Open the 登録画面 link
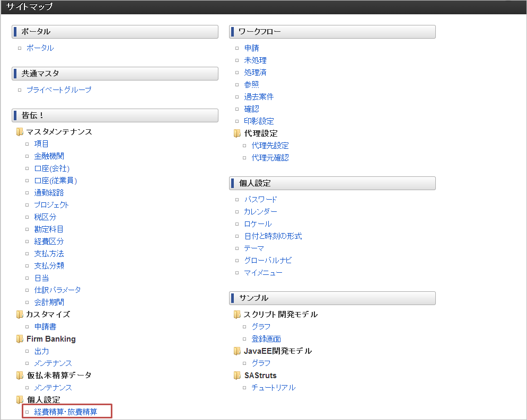Image resolution: width=527 pixels, height=420 pixels. click(266, 339)
